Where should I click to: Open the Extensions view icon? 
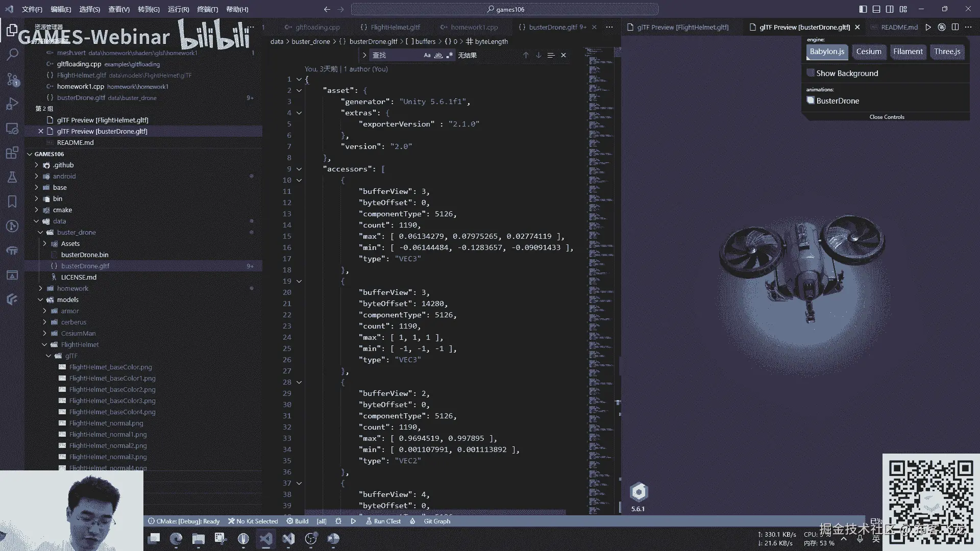[12, 153]
